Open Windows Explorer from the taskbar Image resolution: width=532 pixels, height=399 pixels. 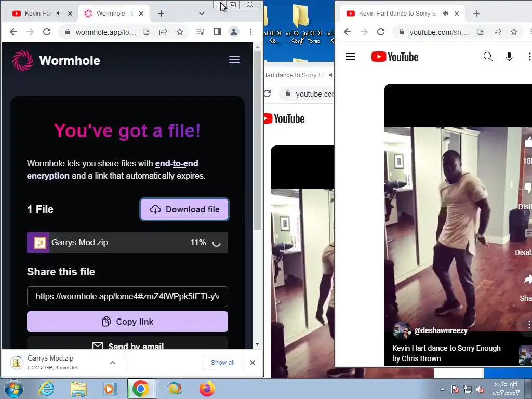tap(78, 389)
